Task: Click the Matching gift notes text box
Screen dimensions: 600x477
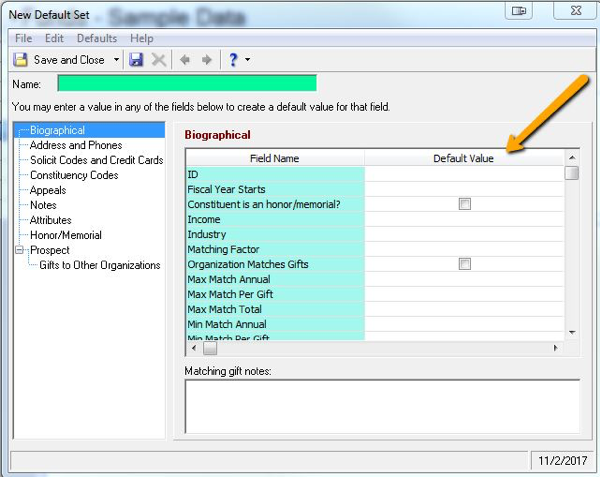Action: [x=382, y=406]
